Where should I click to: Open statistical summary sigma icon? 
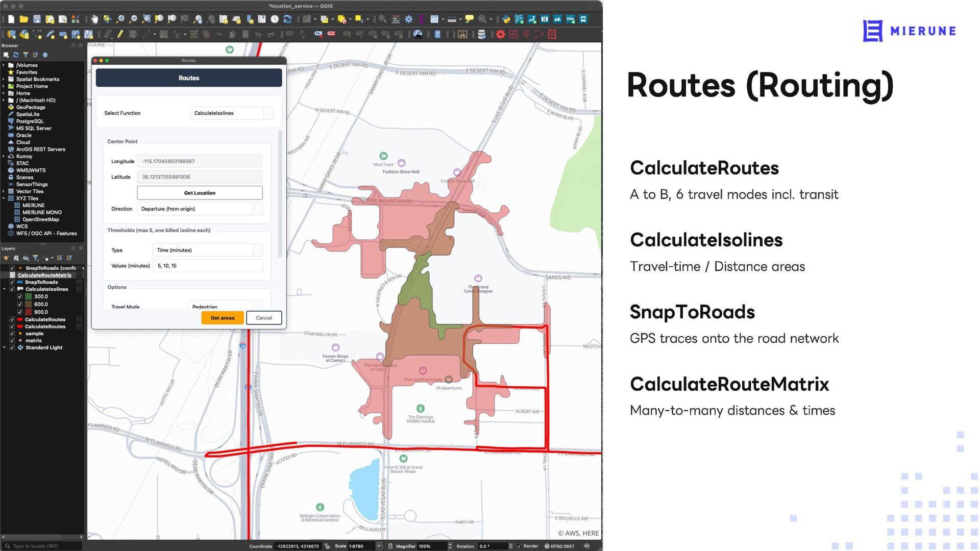pos(422,19)
